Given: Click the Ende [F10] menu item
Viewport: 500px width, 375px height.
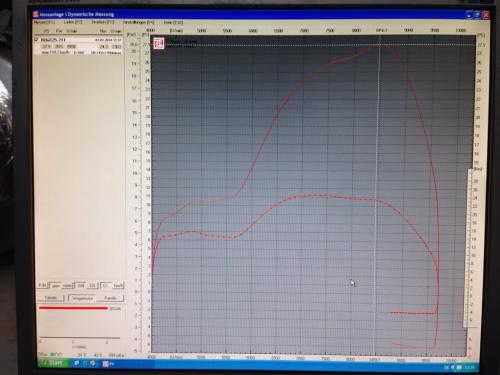Looking at the screenshot, I should (x=173, y=23).
